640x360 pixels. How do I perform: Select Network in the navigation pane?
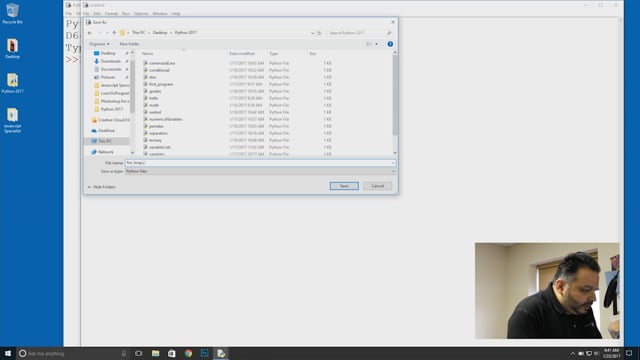[x=105, y=152]
